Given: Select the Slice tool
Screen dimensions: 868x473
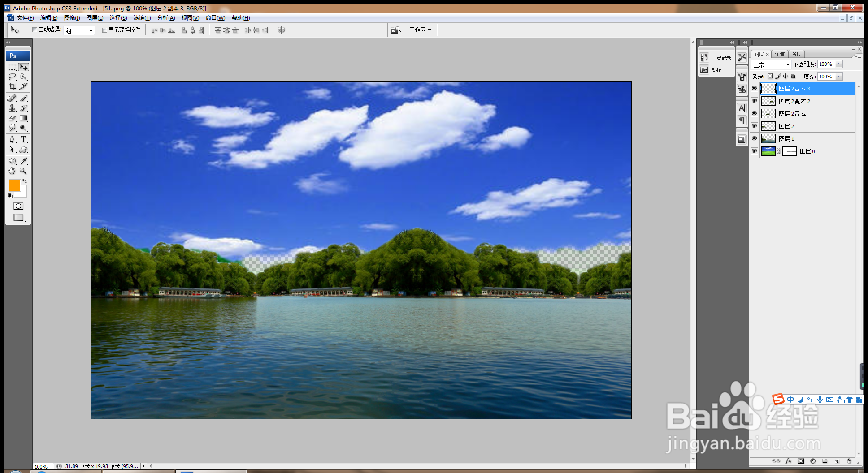Looking at the screenshot, I should (x=24, y=86).
